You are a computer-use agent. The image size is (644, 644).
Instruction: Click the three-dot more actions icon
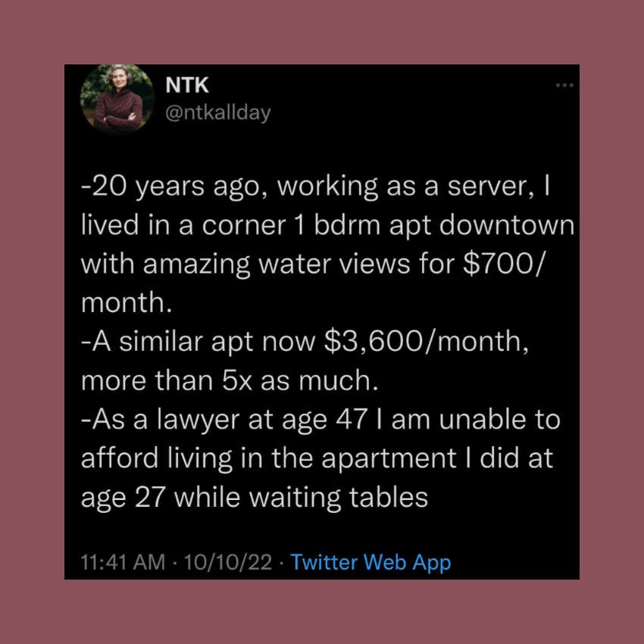pyautogui.click(x=564, y=85)
